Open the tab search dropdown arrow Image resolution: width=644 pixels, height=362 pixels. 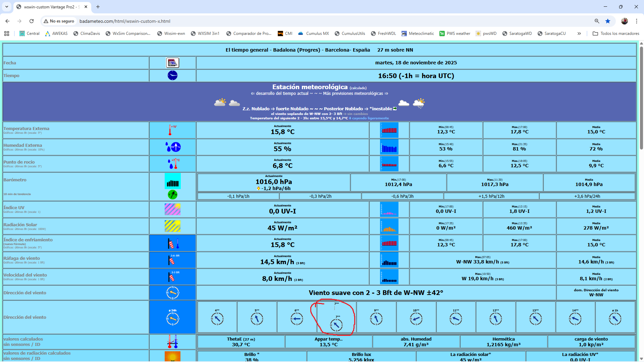(7, 7)
